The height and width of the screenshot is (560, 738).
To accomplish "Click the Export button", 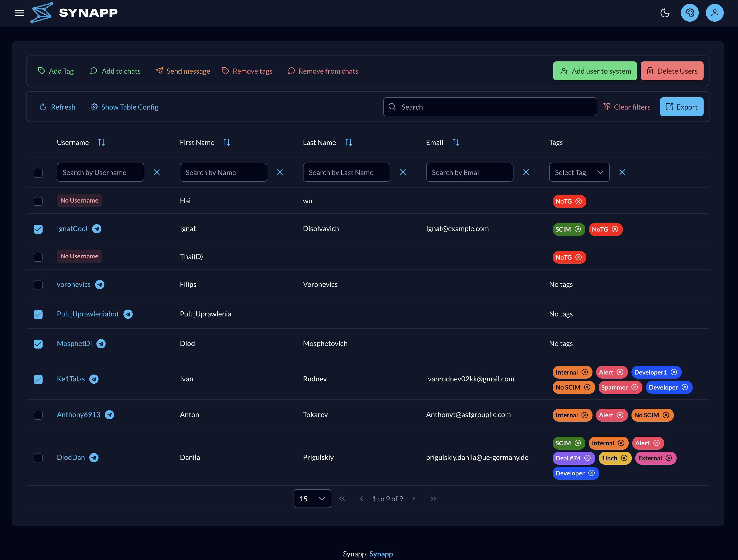I will pyautogui.click(x=682, y=107).
